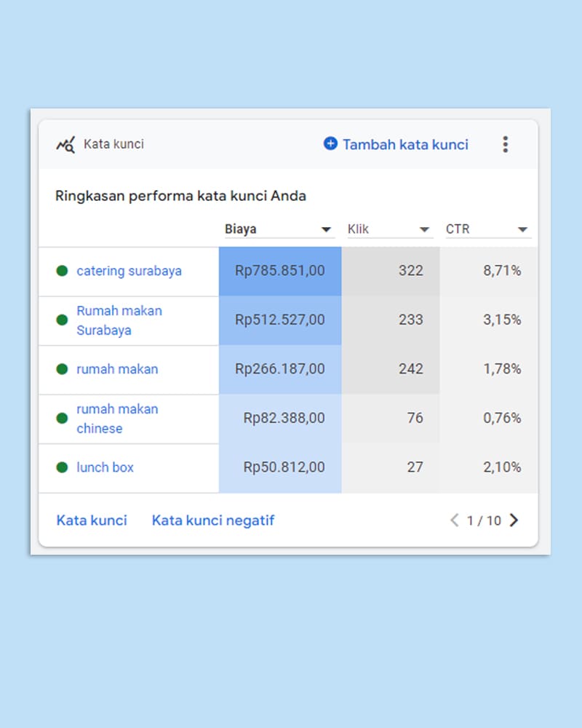Click the blue plus icon for adding keywords
The width and height of the screenshot is (582, 728).
330,144
